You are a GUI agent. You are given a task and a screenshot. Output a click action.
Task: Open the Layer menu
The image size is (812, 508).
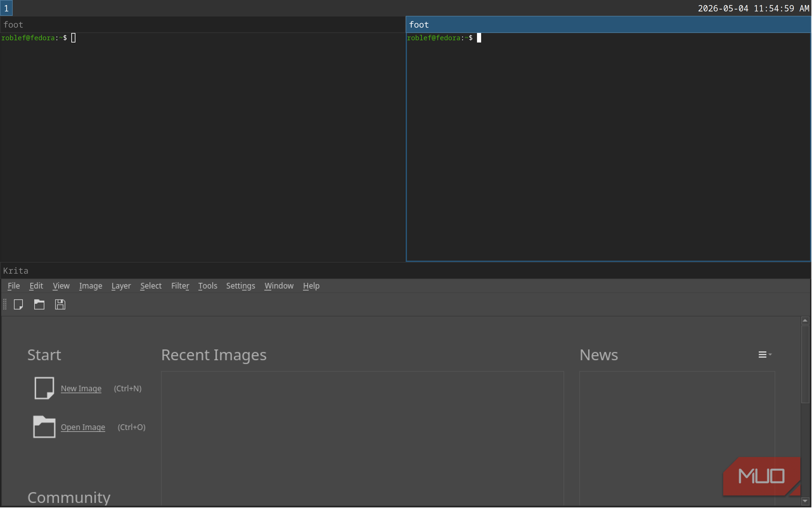tap(121, 286)
